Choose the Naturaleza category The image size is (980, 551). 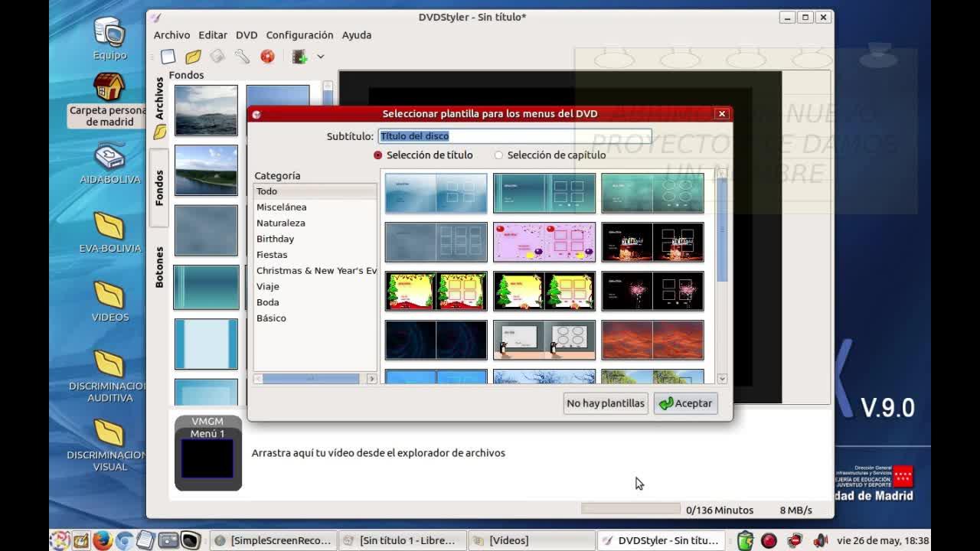[x=280, y=223]
